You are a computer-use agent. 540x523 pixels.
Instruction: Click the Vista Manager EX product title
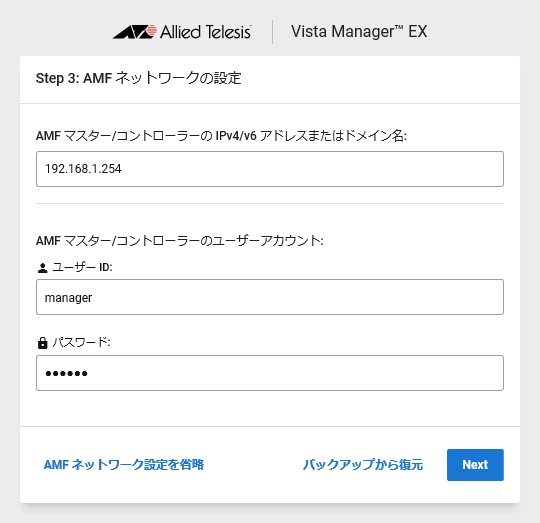point(359,32)
